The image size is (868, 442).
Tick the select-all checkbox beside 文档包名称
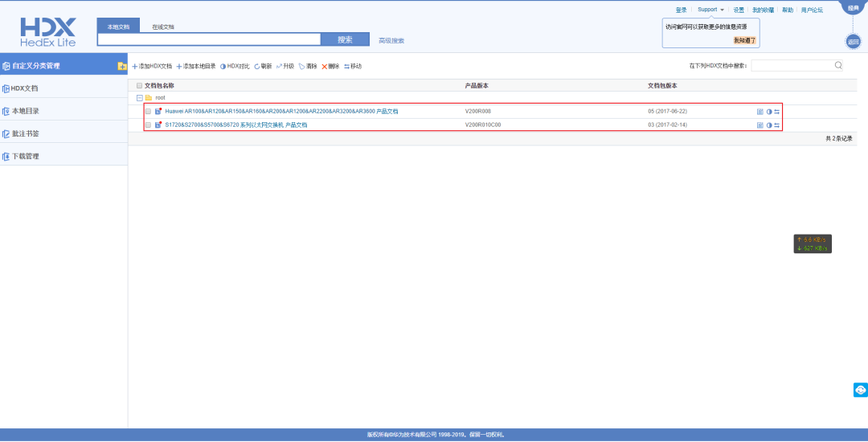[140, 86]
